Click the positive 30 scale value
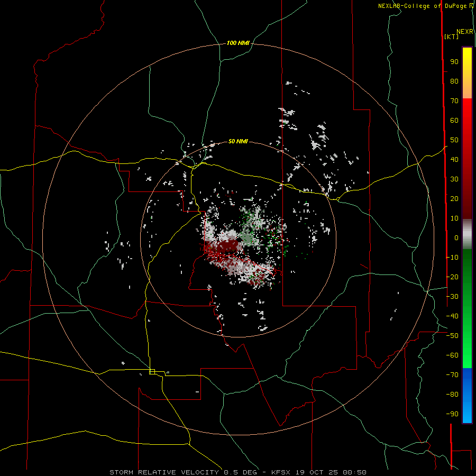 pyautogui.click(x=454, y=179)
